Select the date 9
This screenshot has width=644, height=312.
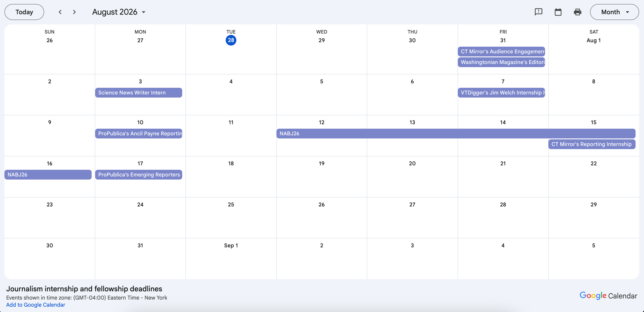tap(49, 122)
